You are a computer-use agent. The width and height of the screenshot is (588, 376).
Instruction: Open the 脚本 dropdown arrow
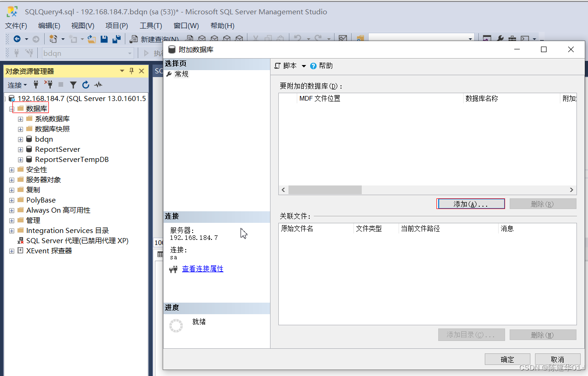click(x=304, y=66)
